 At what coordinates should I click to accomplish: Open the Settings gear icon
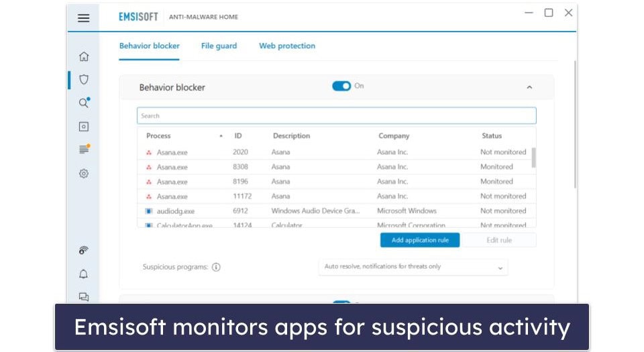[x=84, y=173]
